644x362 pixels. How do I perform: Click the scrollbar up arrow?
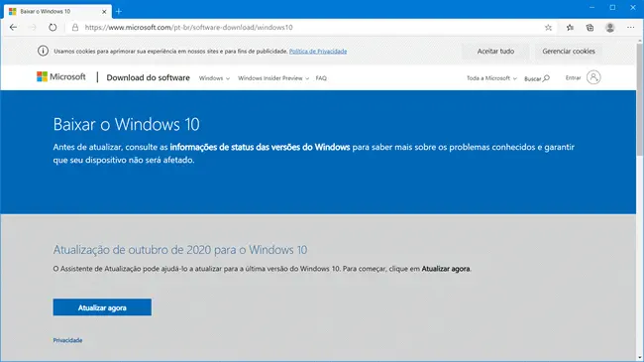(640, 41)
